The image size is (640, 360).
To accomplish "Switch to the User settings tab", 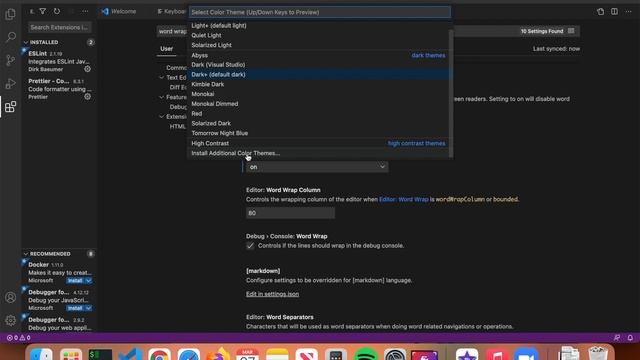I will click(x=167, y=49).
